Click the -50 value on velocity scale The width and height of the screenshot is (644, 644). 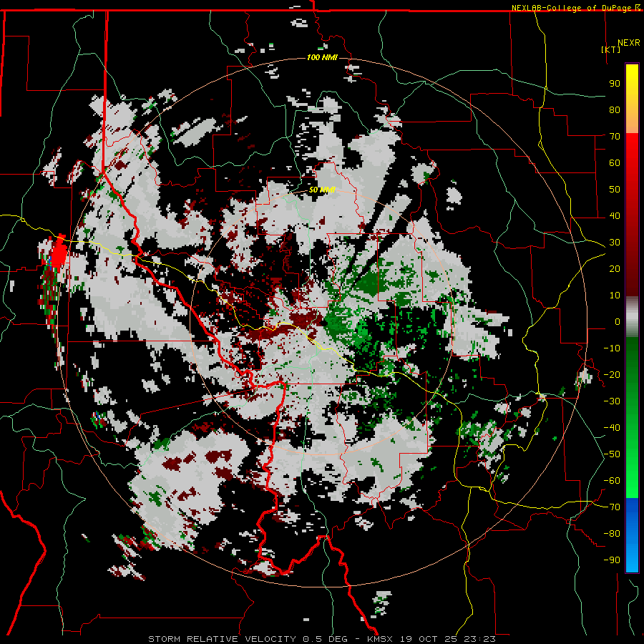[x=612, y=454]
